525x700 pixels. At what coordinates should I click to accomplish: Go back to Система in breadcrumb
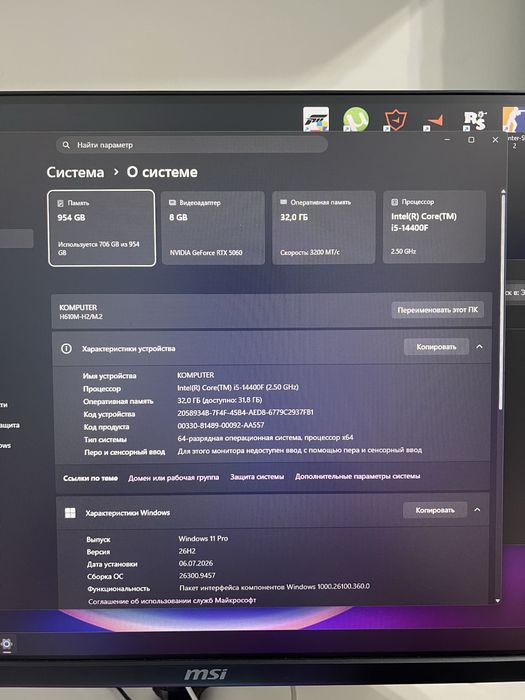75,172
